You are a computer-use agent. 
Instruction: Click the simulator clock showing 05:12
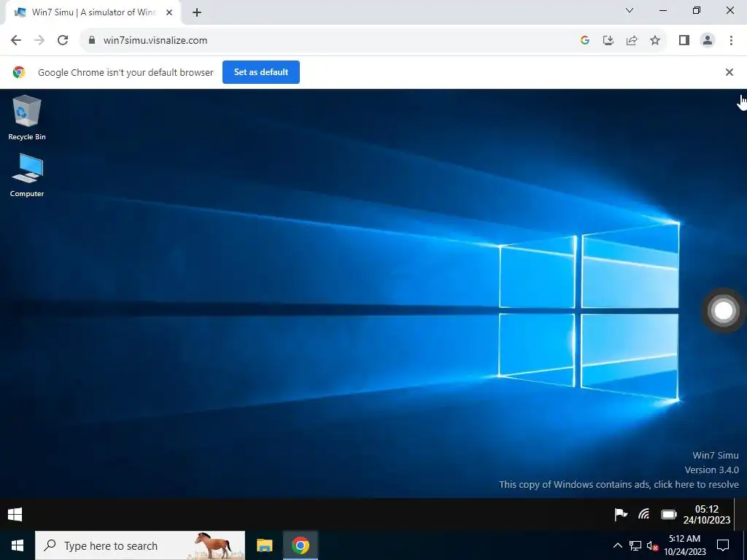pyautogui.click(x=706, y=514)
